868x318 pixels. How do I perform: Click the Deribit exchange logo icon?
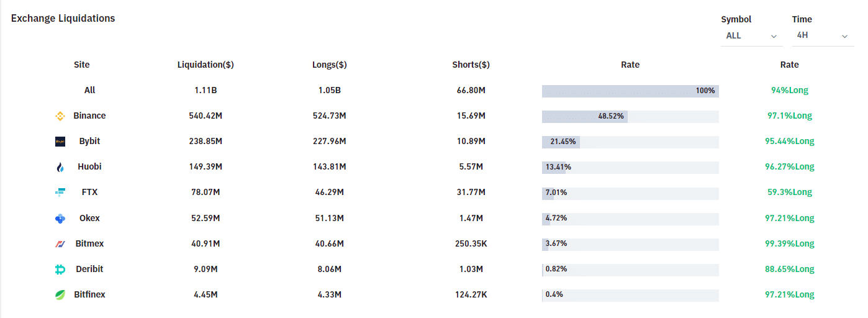tap(60, 270)
